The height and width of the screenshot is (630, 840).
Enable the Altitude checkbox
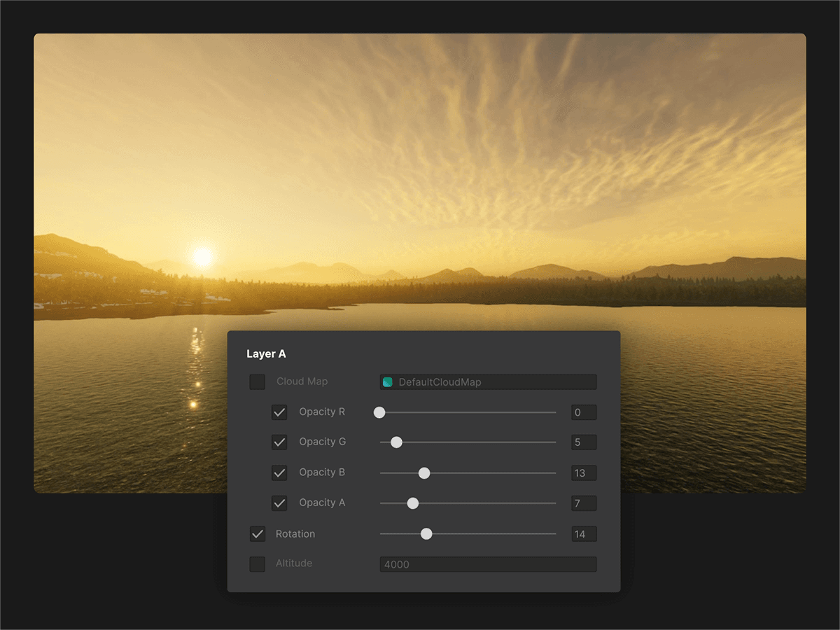(x=257, y=563)
